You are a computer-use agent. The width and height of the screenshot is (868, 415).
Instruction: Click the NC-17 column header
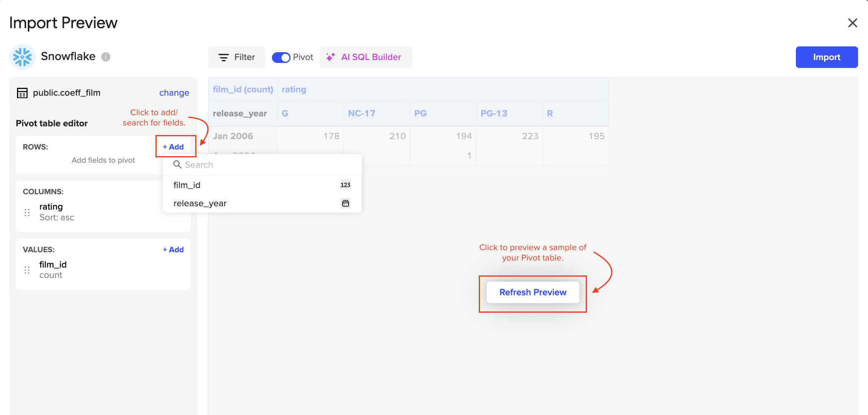(x=377, y=113)
